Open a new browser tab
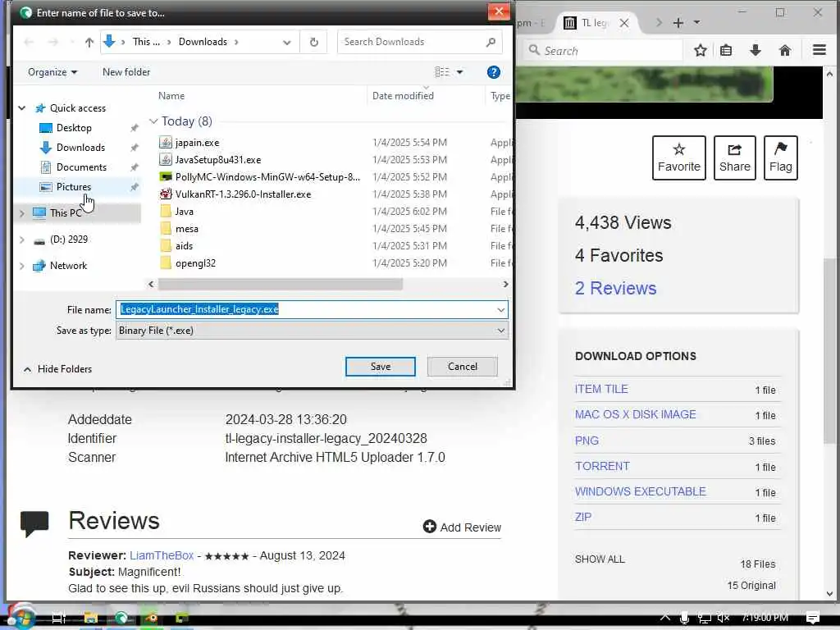 (678, 22)
